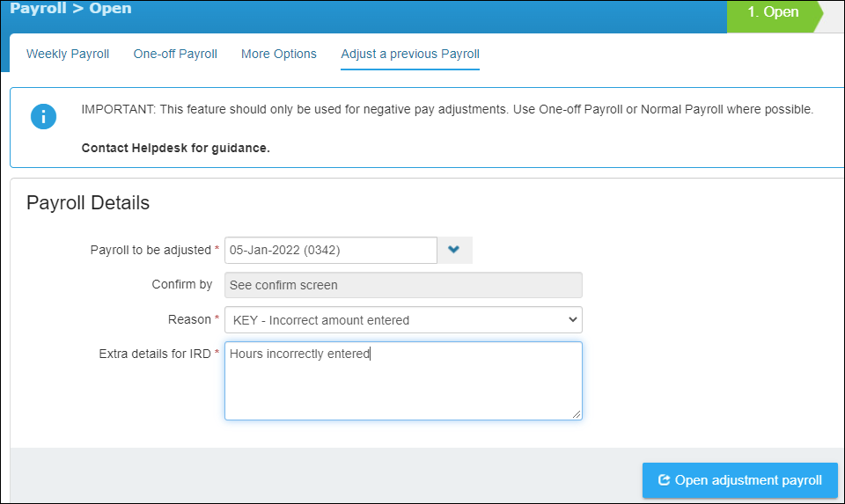Screen dimensions: 845x504
Task: Click in the Extra details for IRD textarea
Action: [403, 381]
